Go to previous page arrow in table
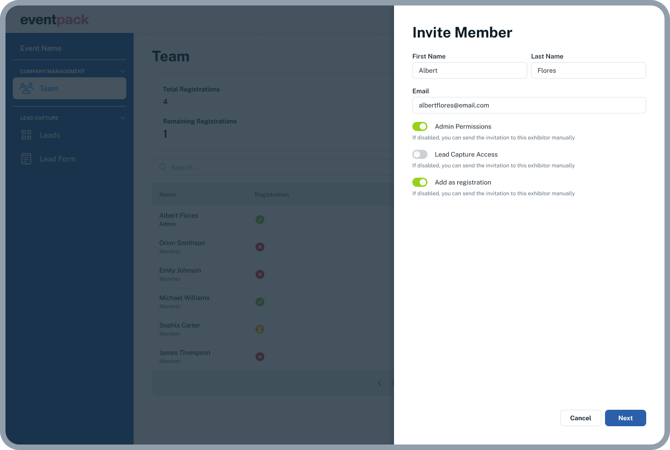This screenshot has width=670, height=450. pyautogui.click(x=379, y=383)
